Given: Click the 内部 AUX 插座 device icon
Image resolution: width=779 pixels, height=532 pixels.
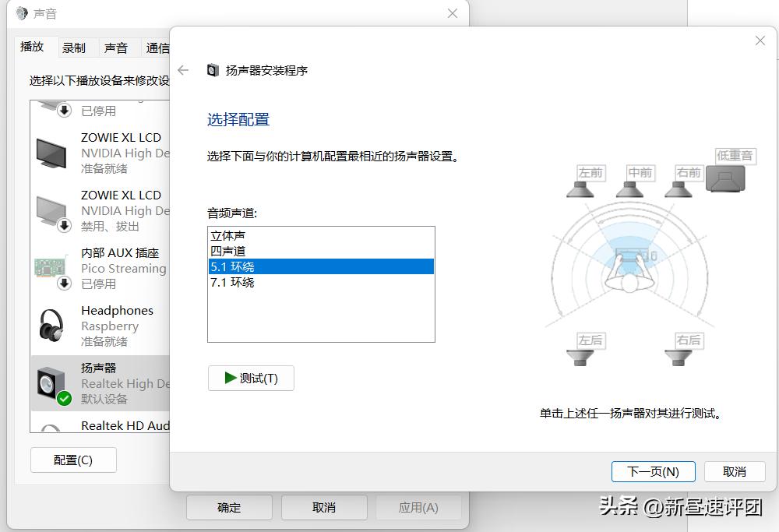Looking at the screenshot, I should tap(51, 268).
